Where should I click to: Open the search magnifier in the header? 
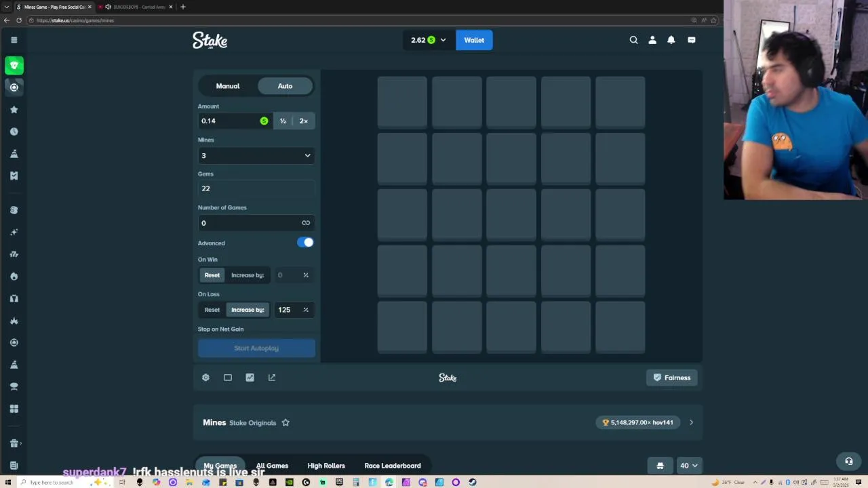point(633,40)
